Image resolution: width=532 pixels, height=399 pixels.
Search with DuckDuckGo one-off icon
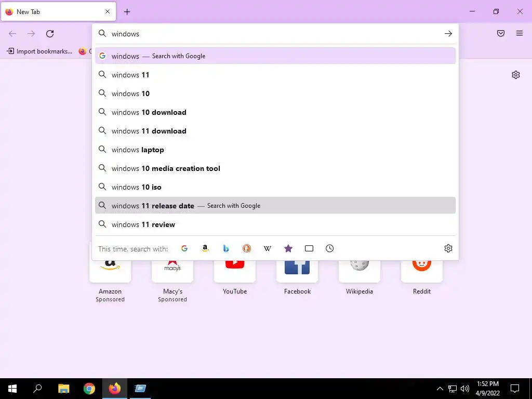coord(247,248)
